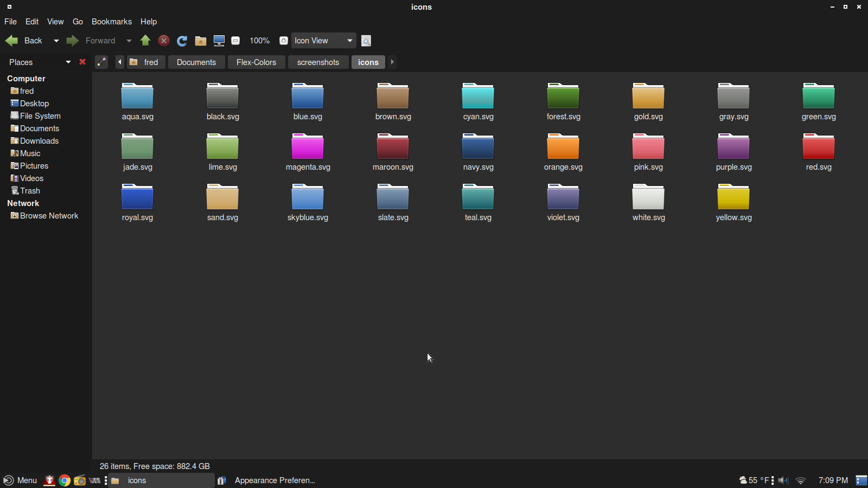Image resolution: width=868 pixels, height=488 pixels.
Task: Open the Forward history dropdown arrow
Action: (x=129, y=41)
